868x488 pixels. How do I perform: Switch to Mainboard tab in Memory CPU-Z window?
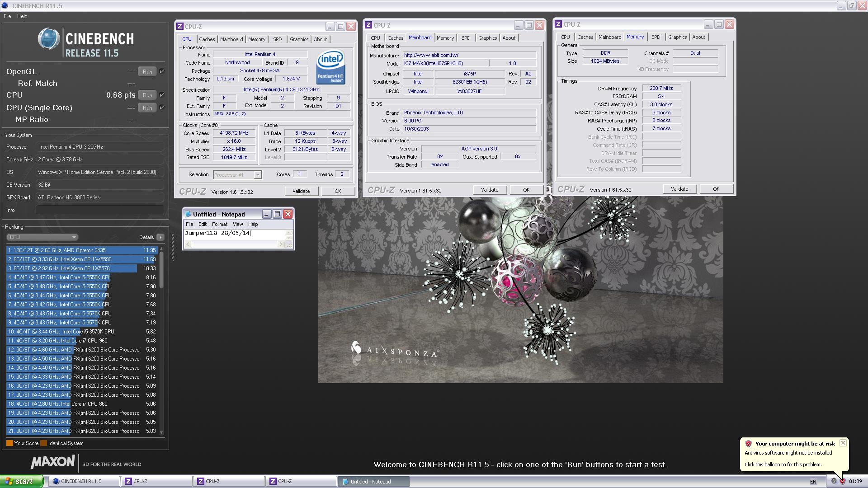[610, 37]
